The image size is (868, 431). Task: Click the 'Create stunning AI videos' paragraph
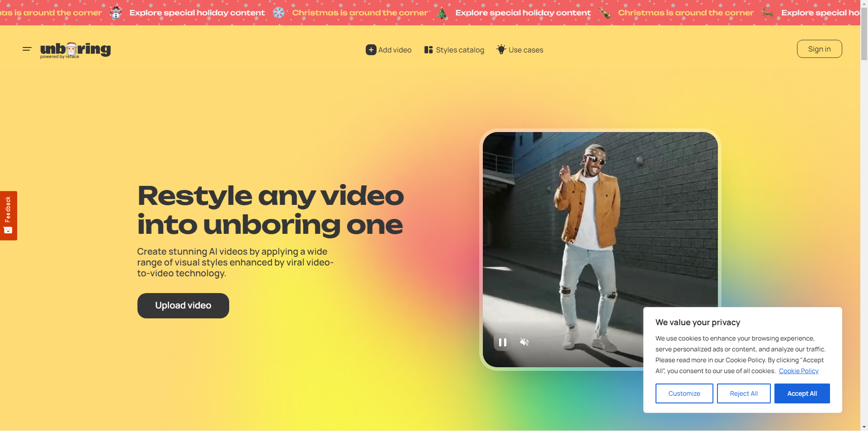[x=235, y=262]
